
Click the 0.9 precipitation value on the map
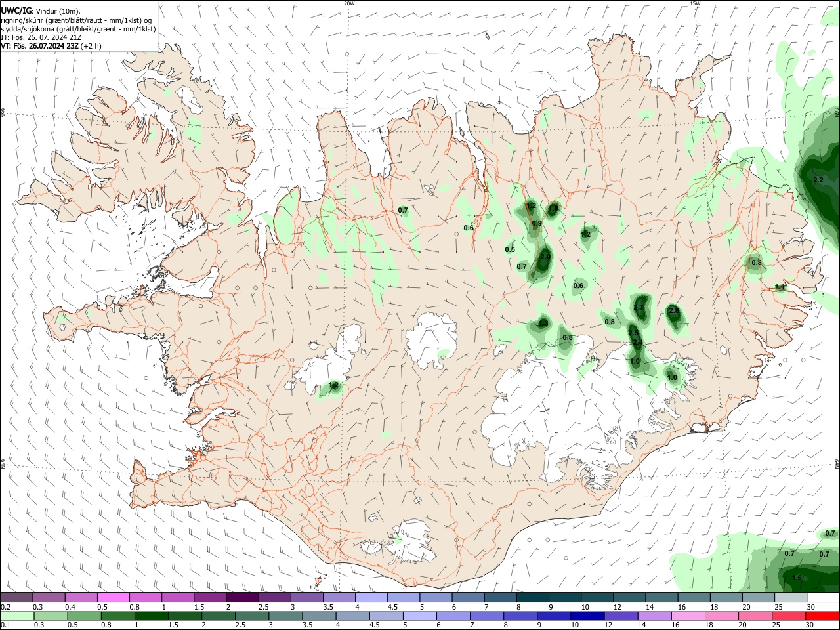pyautogui.click(x=537, y=224)
